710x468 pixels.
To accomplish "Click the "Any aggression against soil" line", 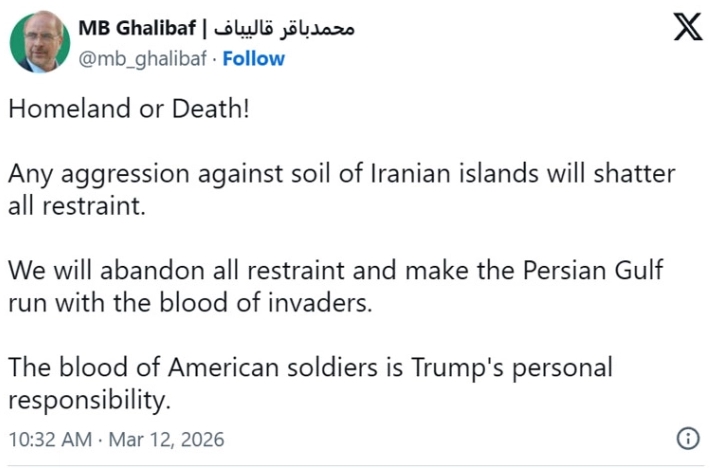I will pos(340,174).
